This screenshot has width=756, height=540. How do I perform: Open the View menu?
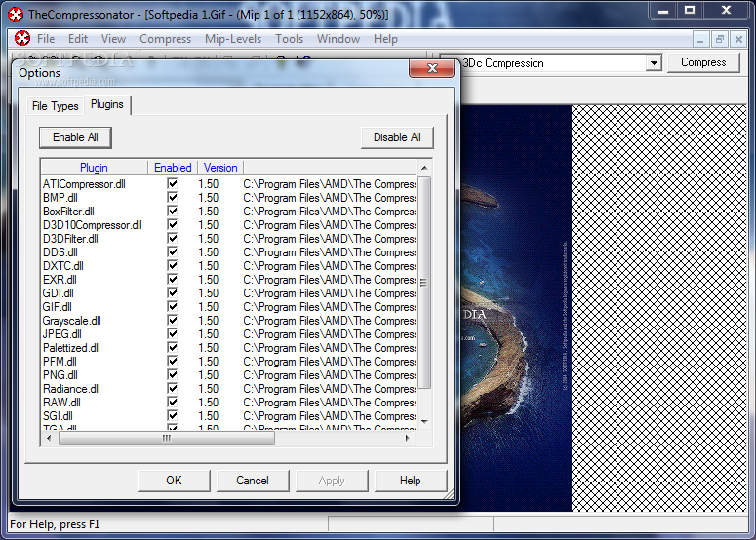(x=113, y=39)
